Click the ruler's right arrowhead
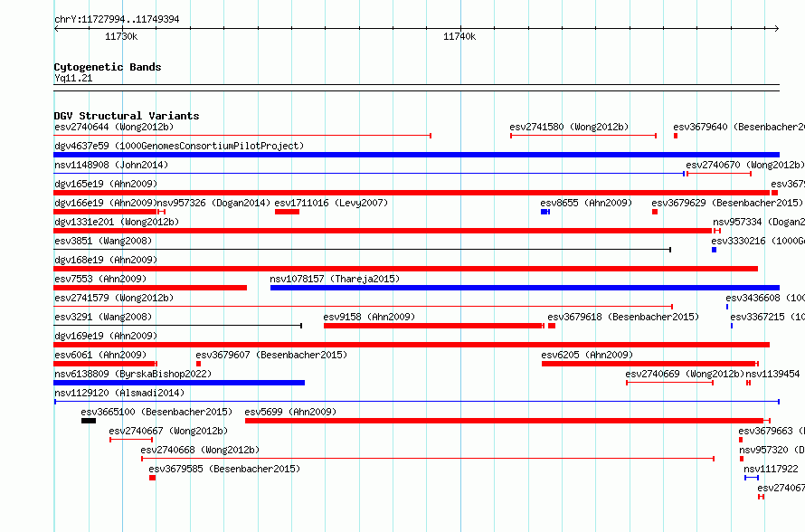Image resolution: width=805 pixels, height=532 pixels. [777, 28]
